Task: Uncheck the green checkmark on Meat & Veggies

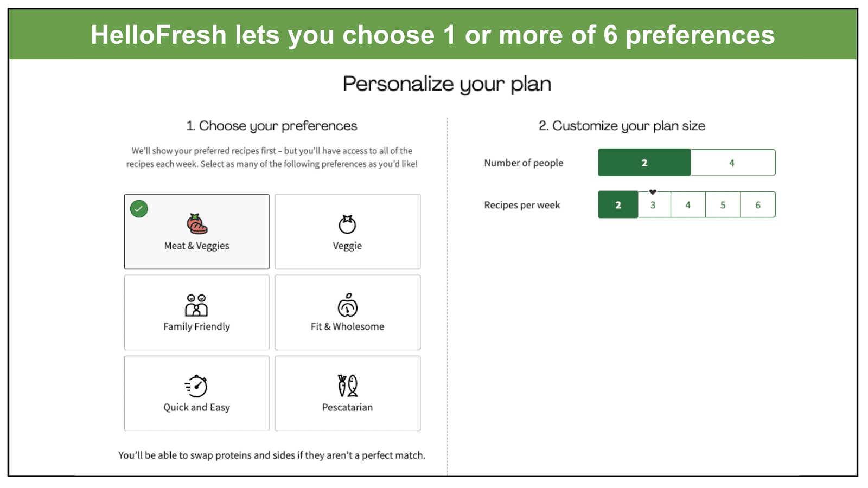Action: 139,209
